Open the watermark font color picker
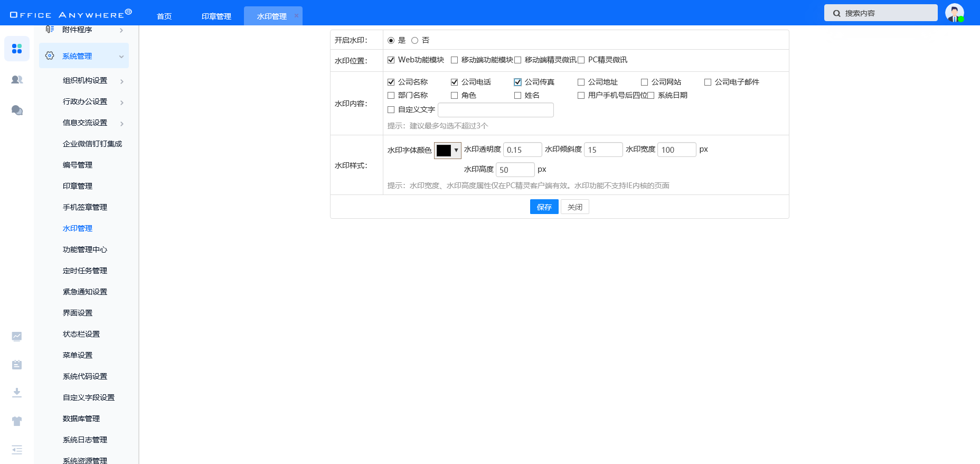Viewport: 980px width, 464px height. (447, 151)
